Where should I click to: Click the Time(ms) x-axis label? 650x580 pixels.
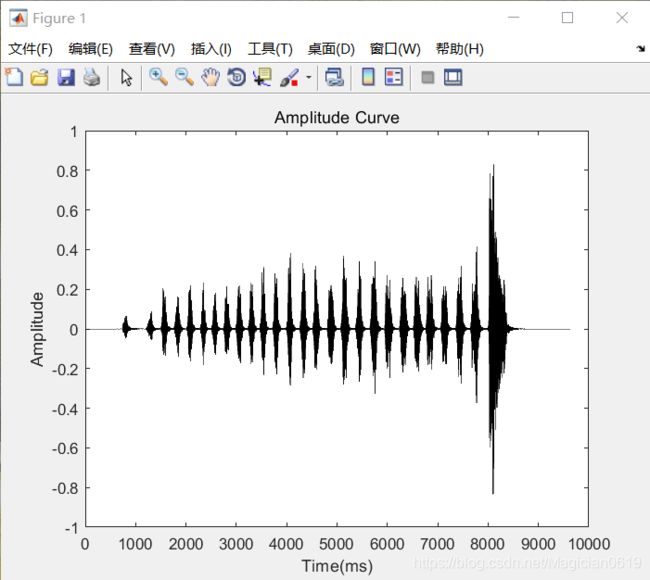[x=337, y=566]
